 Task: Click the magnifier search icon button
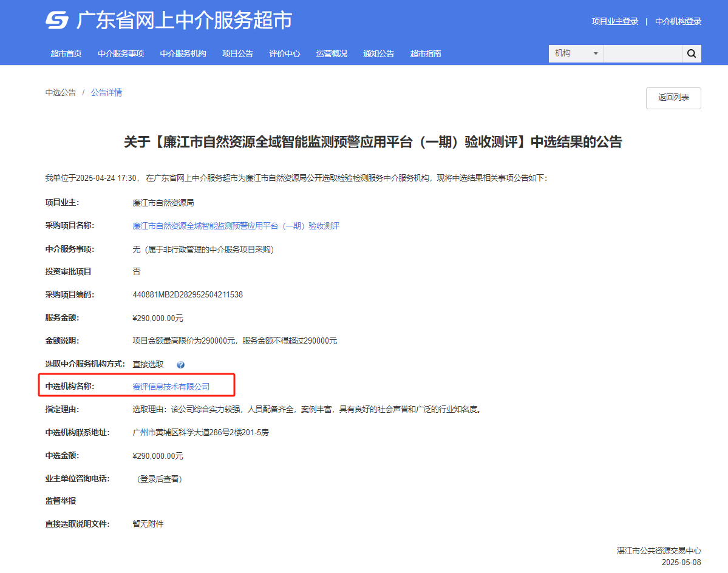(692, 53)
